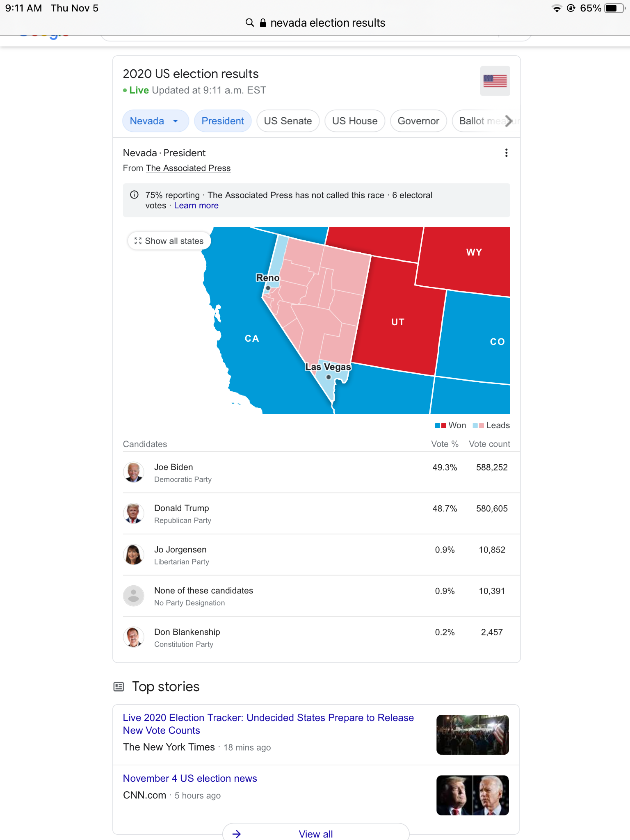The image size is (630, 840).
Task: Click the info icon beside 75% reporting
Action: point(134,195)
